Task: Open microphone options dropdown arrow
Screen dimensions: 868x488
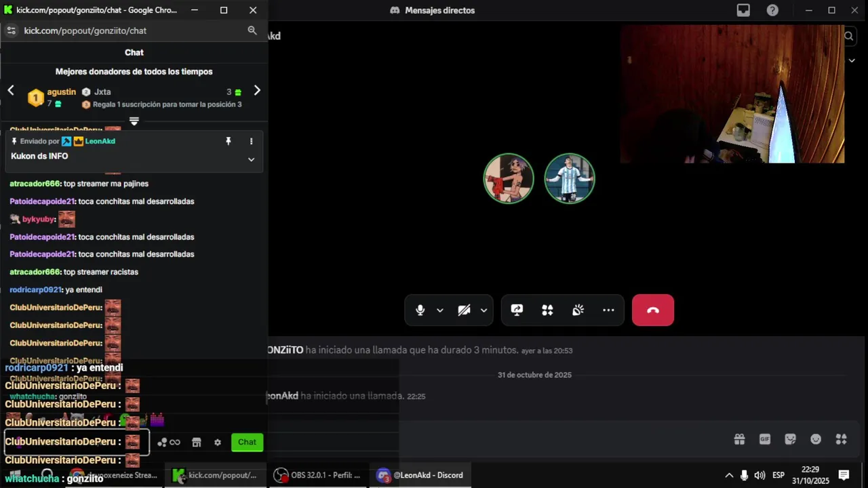Action: 440,310
